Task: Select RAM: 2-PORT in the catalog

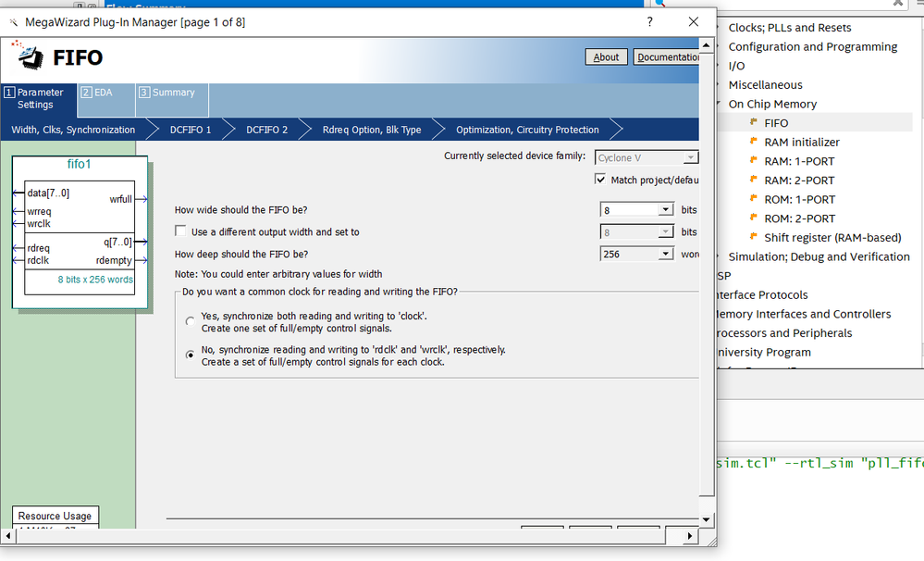Action: point(800,181)
